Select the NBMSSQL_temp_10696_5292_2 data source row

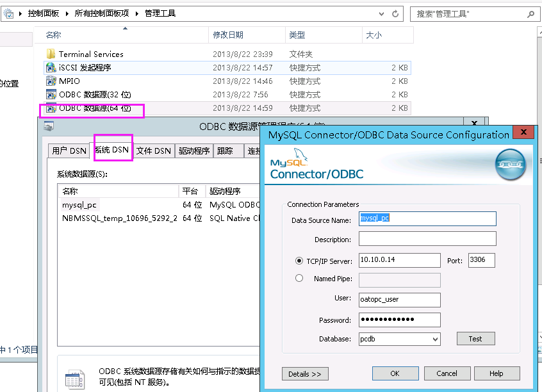click(x=159, y=218)
